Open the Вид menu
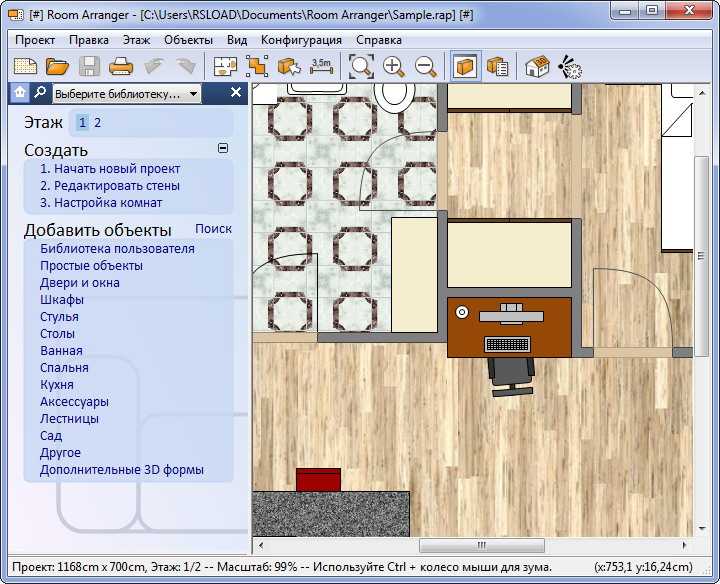This screenshot has height=584, width=720. pos(237,40)
